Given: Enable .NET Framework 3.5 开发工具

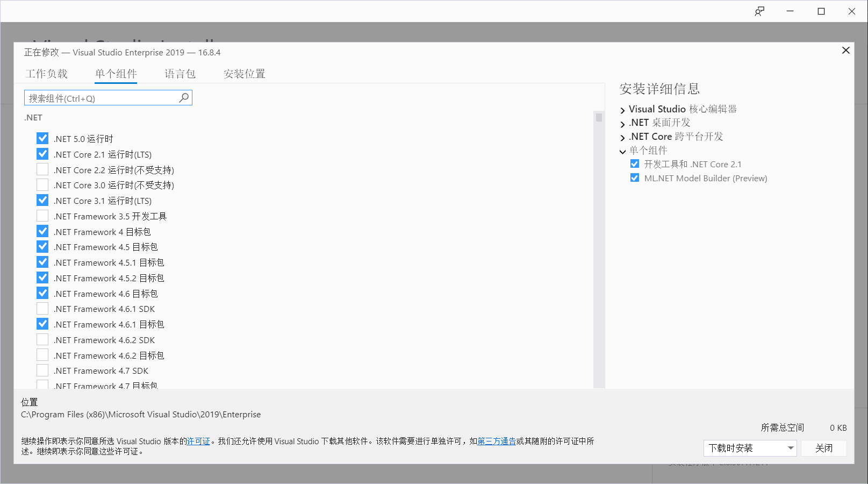Looking at the screenshot, I should click(42, 216).
